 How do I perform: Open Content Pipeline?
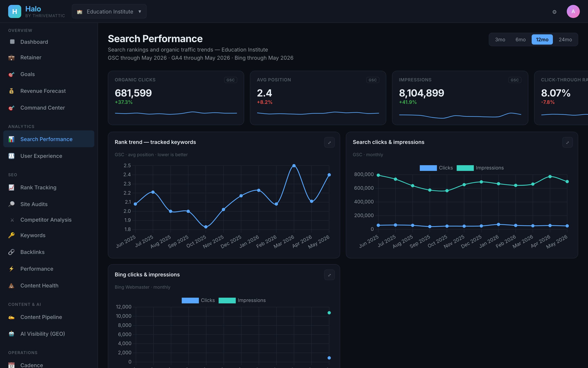49,317
